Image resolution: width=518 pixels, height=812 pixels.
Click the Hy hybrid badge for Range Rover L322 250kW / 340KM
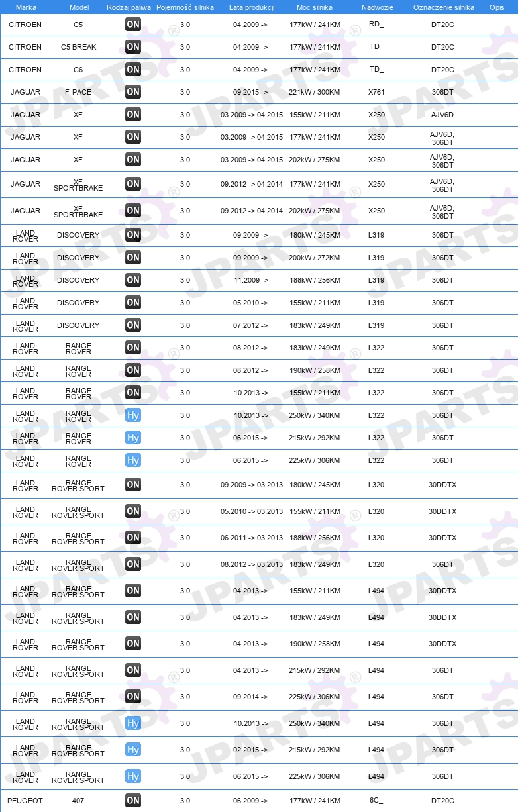click(133, 415)
